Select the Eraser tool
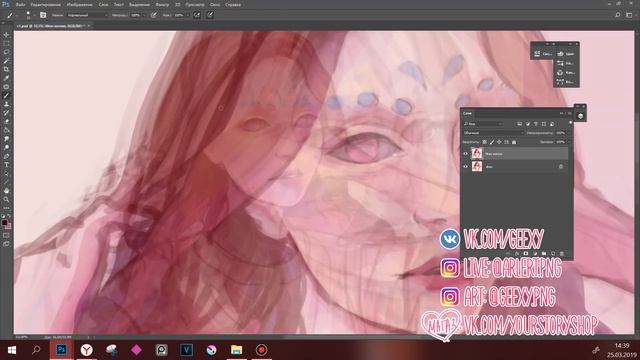640x360 pixels. tap(6, 121)
